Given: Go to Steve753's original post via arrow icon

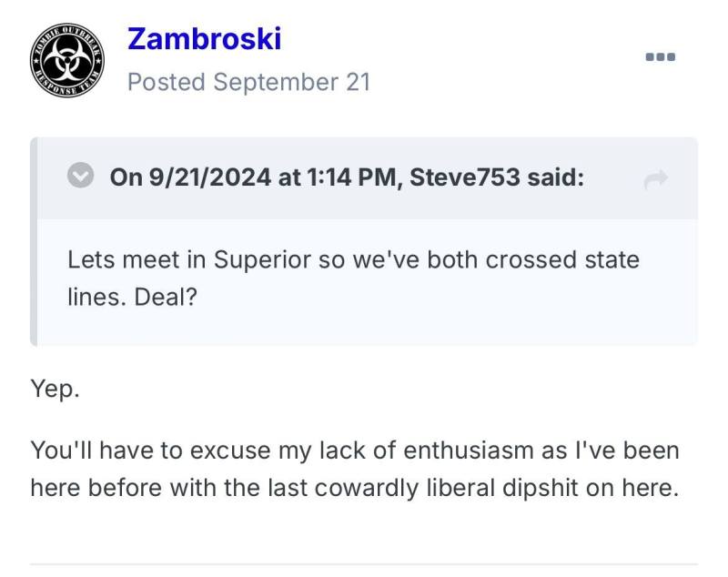Looking at the screenshot, I should (x=655, y=179).
